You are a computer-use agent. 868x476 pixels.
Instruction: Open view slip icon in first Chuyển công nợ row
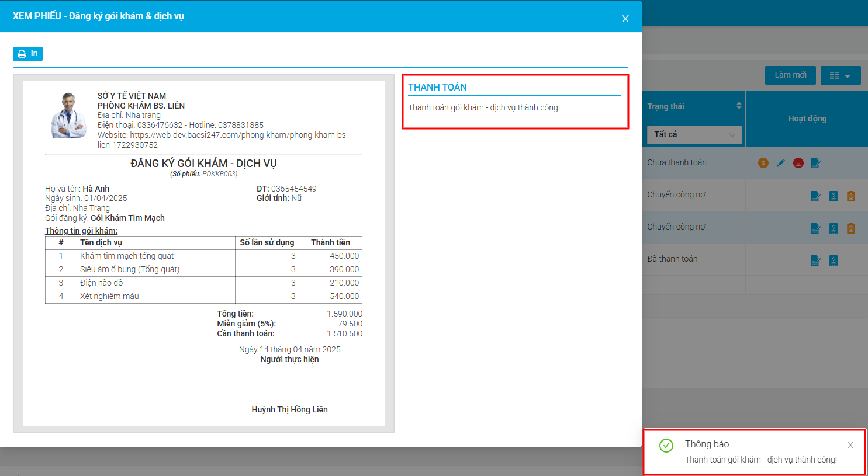(816, 196)
